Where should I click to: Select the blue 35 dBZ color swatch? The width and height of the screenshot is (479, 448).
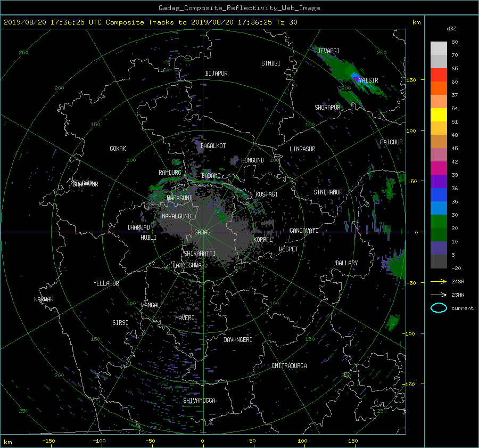tap(439, 195)
